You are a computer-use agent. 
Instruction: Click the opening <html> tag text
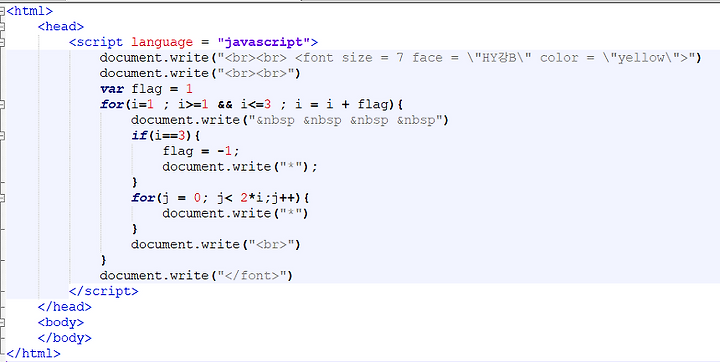tap(30, 11)
